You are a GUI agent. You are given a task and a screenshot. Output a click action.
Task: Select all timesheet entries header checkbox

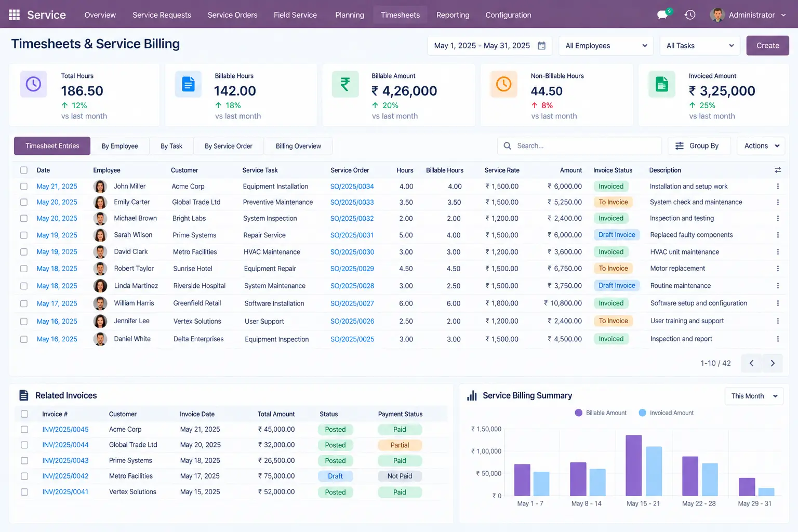point(24,170)
